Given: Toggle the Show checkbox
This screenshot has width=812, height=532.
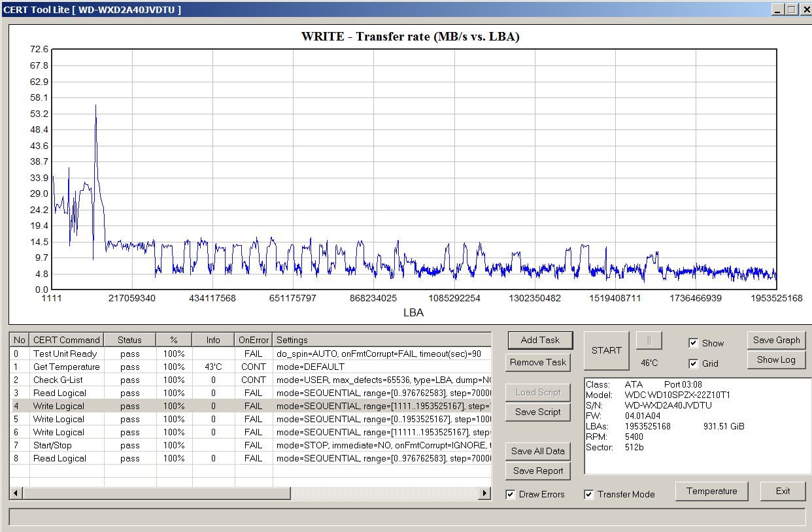Looking at the screenshot, I should (x=694, y=343).
